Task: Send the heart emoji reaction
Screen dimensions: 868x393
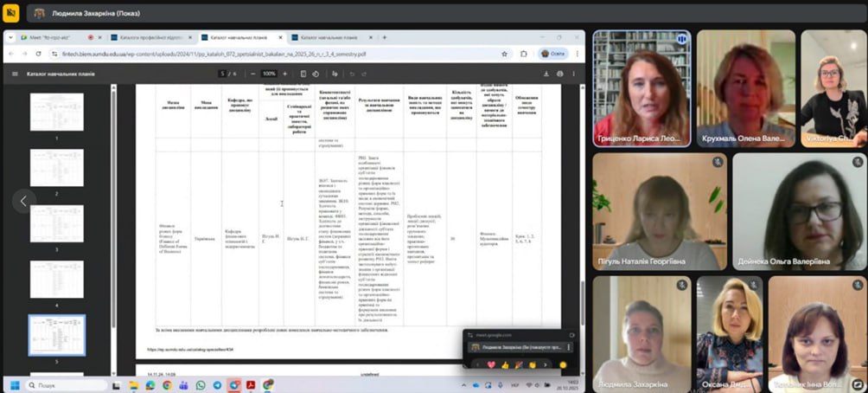Action: (x=492, y=364)
